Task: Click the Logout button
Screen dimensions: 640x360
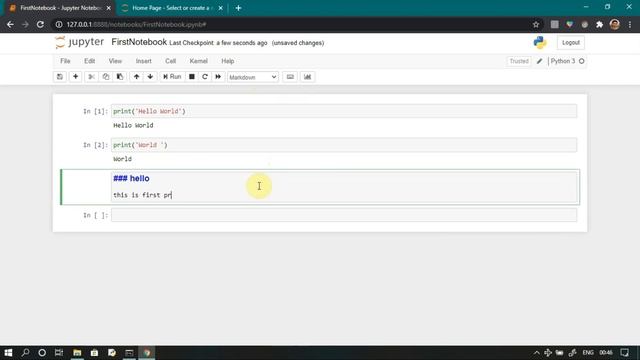Action: pyautogui.click(x=571, y=42)
